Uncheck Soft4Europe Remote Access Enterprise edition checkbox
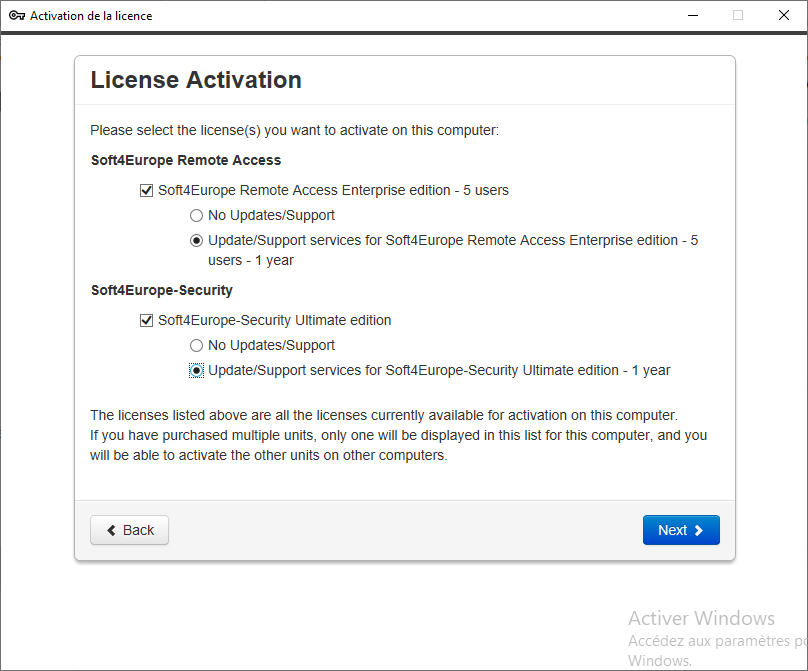The height and width of the screenshot is (671, 808). (146, 191)
